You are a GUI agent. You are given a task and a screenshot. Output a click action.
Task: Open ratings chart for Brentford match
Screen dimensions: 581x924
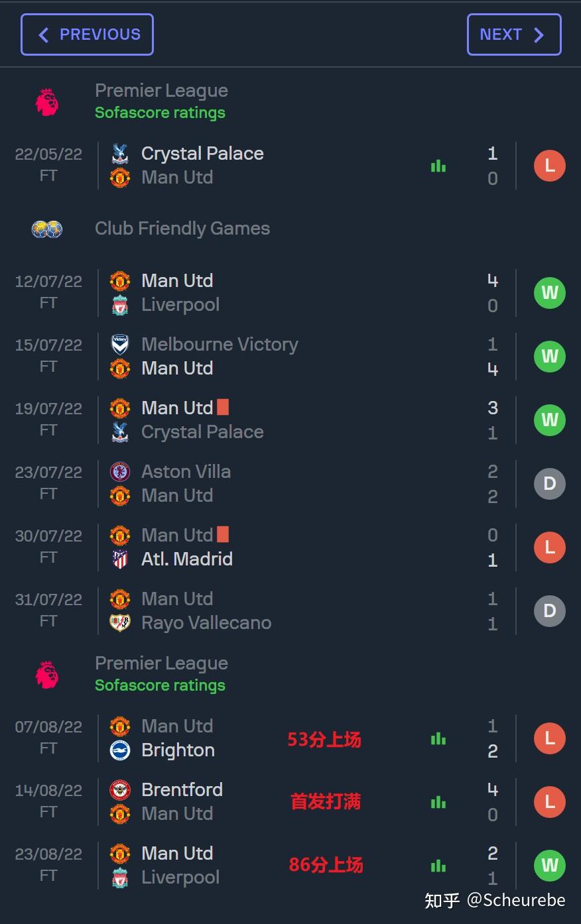438,802
